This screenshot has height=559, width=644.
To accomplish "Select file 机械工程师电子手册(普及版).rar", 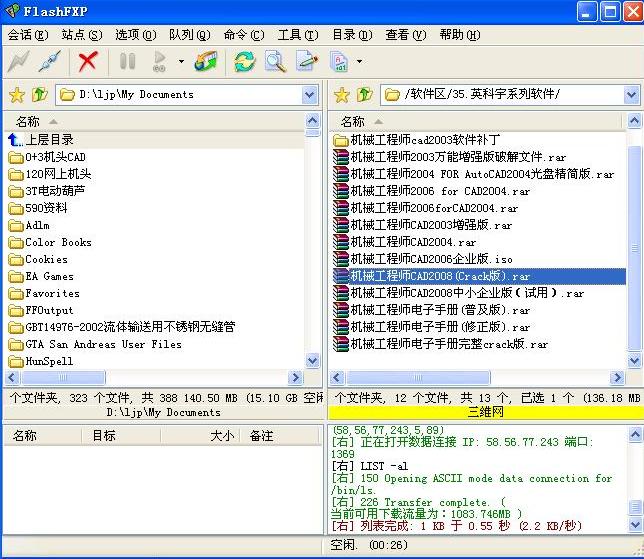I will 432,310.
